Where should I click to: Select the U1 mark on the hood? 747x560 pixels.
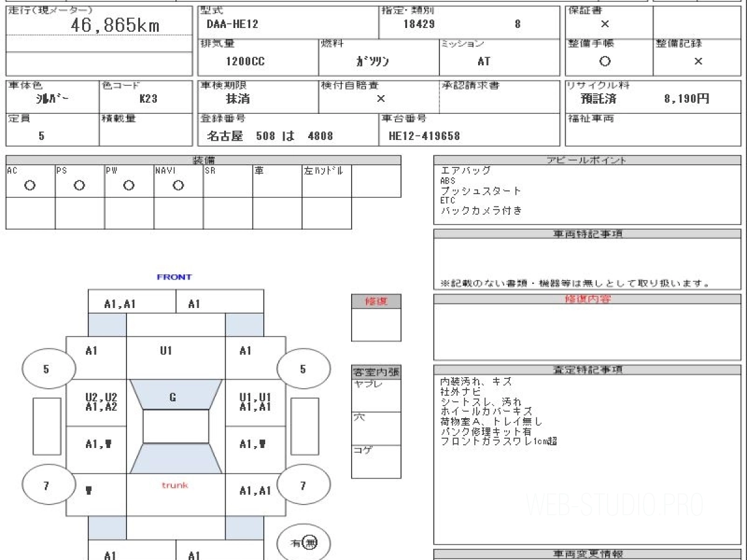(x=166, y=351)
